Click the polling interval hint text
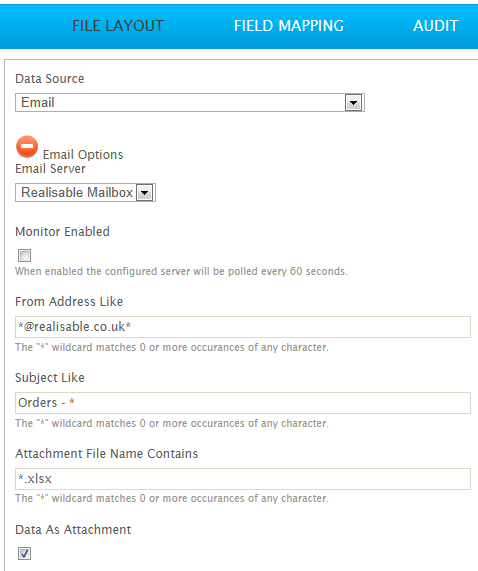 coord(181,271)
